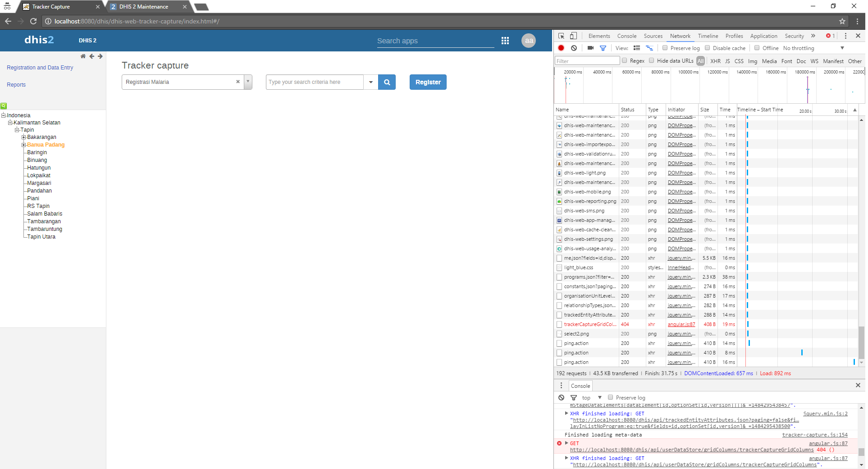
Task: Collapse the Tapin tree node
Action: [x=17, y=130]
